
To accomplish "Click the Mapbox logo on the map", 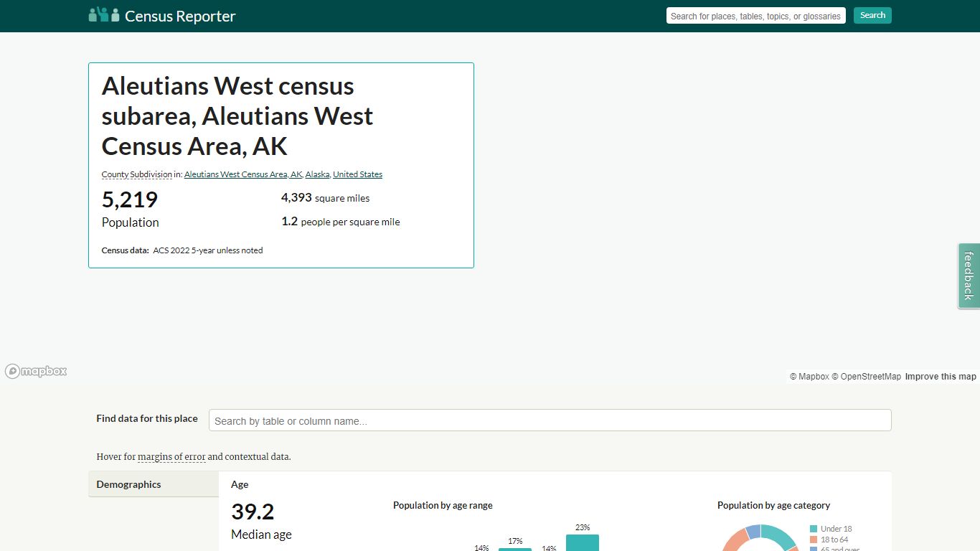I will (36, 371).
